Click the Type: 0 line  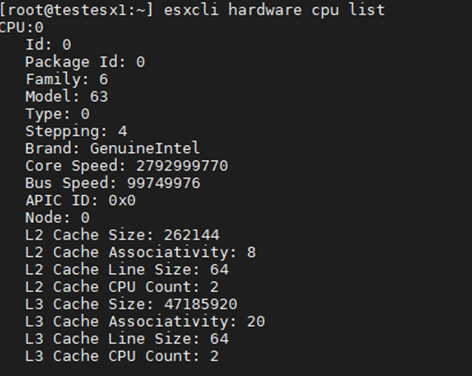(58, 114)
